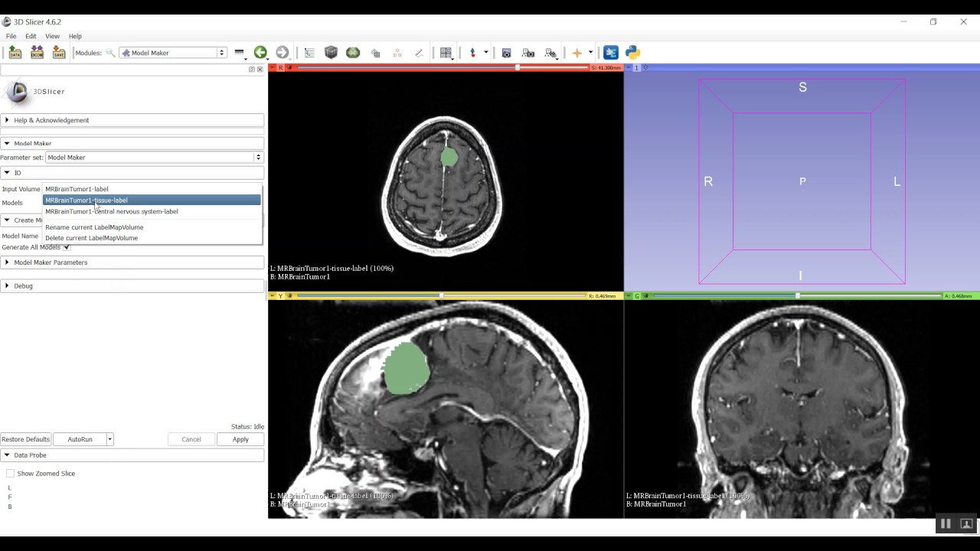Click the AutoRun button

point(80,439)
